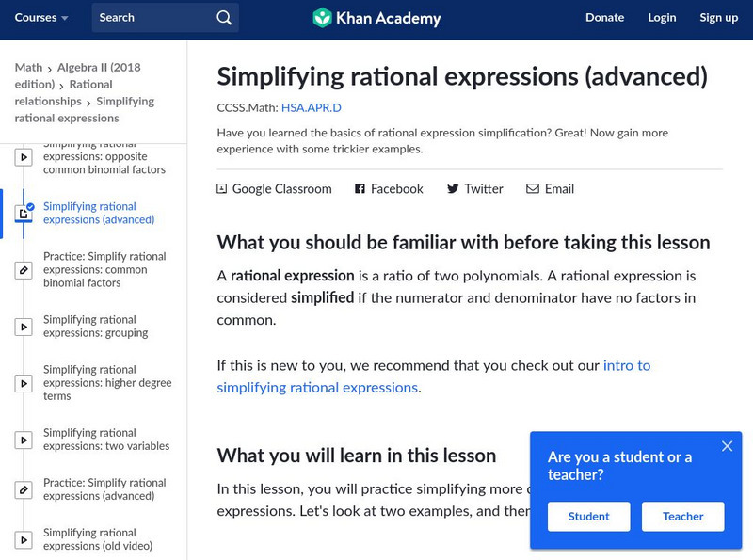Screen dimensions: 753x560
Task: Share by Email text link
Action: tap(559, 189)
